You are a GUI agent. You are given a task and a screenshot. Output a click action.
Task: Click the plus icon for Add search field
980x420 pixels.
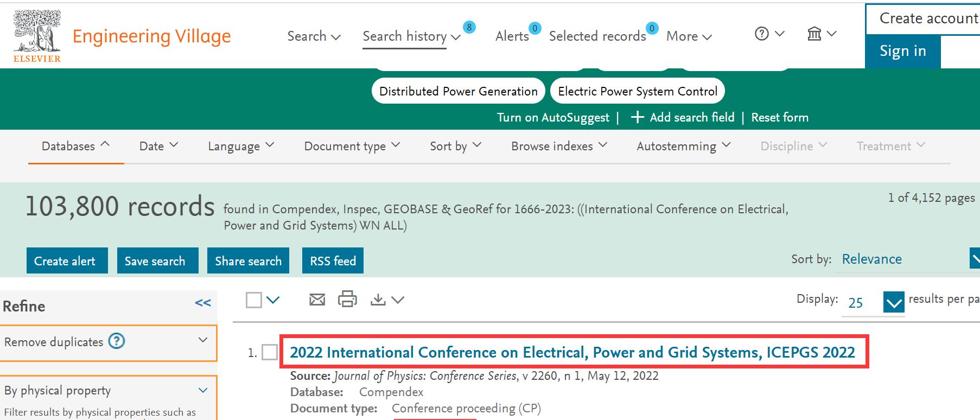pyautogui.click(x=638, y=117)
